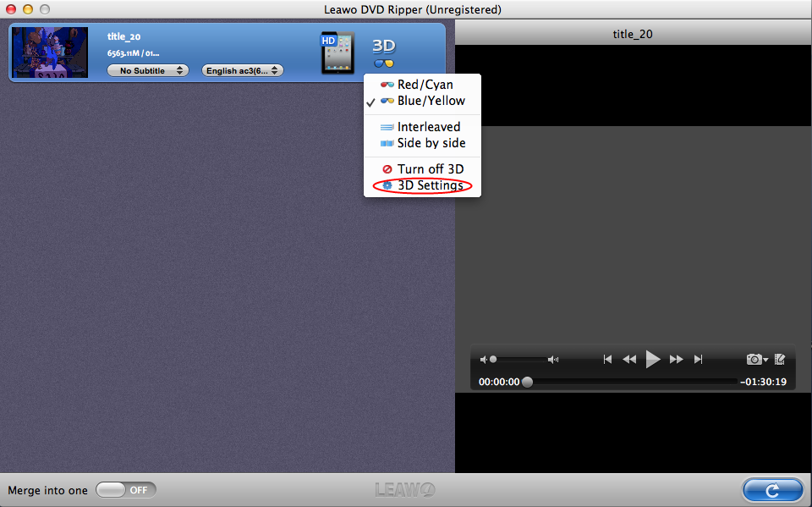The width and height of the screenshot is (812, 507).
Task: Select Blue/Yellow 3D mode
Action: coord(423,101)
